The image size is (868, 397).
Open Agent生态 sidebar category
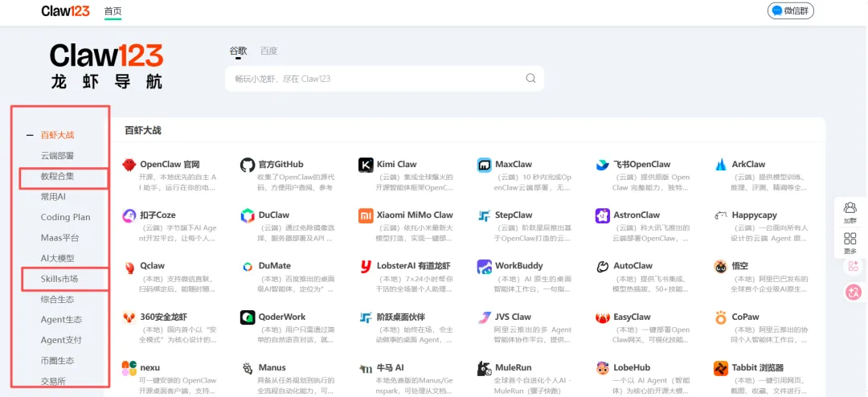(x=61, y=320)
